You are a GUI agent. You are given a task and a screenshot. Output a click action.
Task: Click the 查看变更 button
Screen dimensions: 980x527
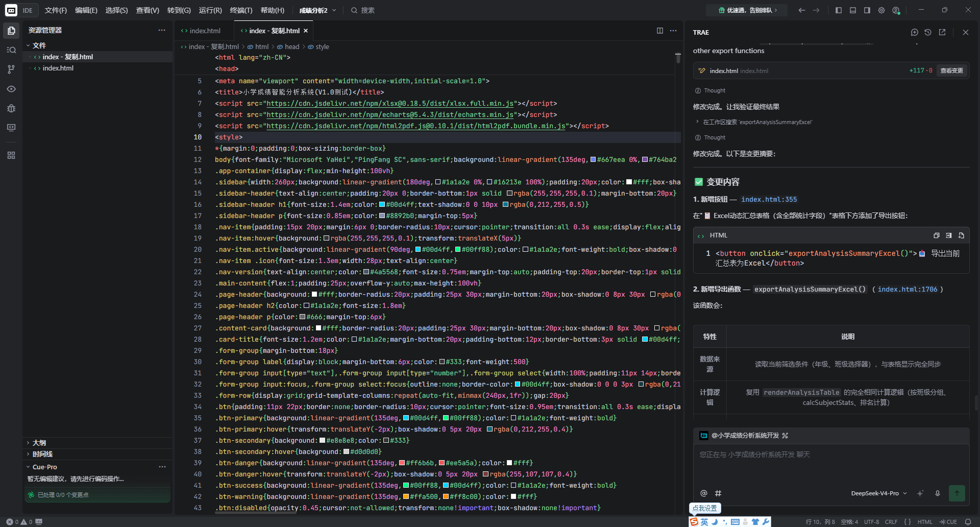click(952, 70)
